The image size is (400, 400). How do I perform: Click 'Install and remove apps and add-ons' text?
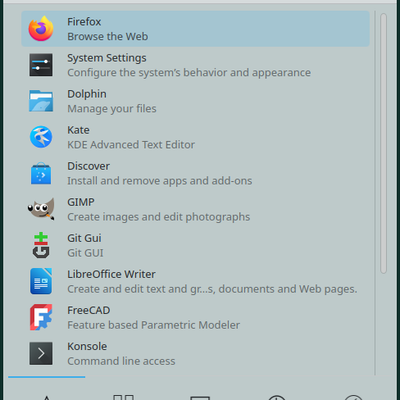[160, 181]
